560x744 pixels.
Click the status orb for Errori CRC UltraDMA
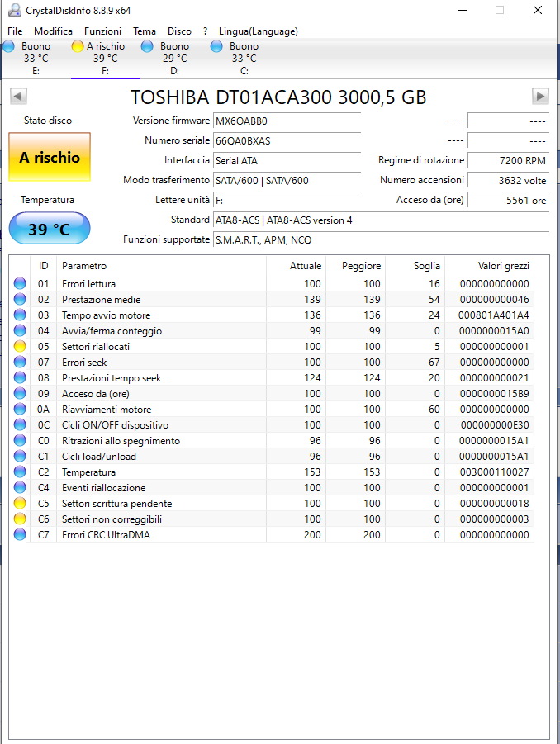click(20, 534)
